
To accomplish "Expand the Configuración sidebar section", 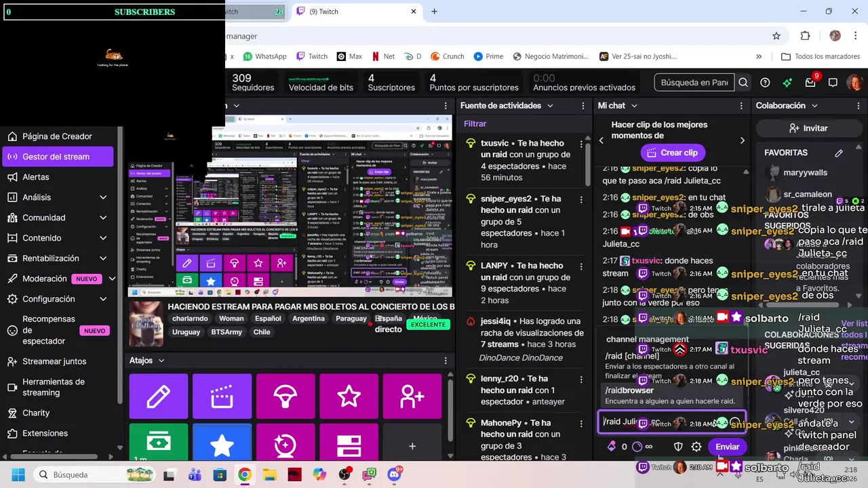I will pos(103,299).
